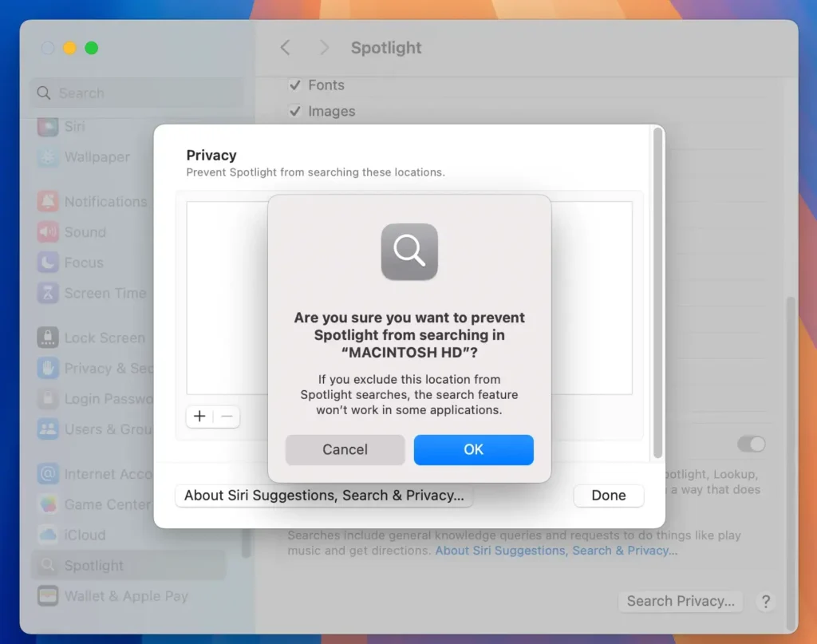Click the minus button to remove location

227,417
